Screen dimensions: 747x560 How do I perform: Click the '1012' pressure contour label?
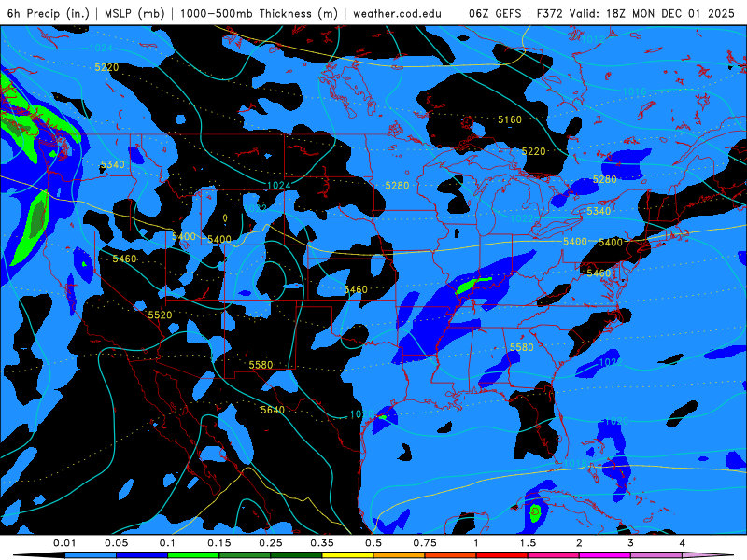click(592, 39)
